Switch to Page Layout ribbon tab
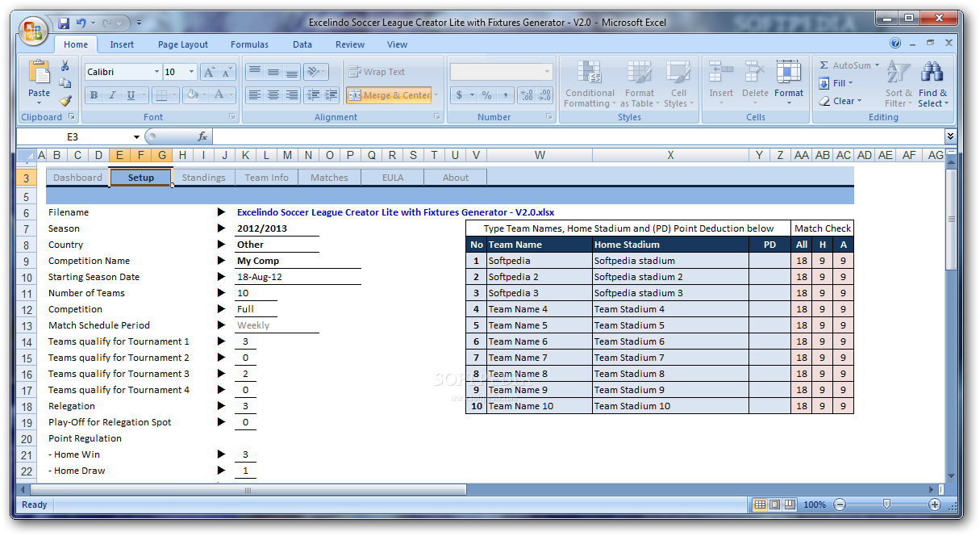The width and height of the screenshot is (980, 536). (x=183, y=44)
